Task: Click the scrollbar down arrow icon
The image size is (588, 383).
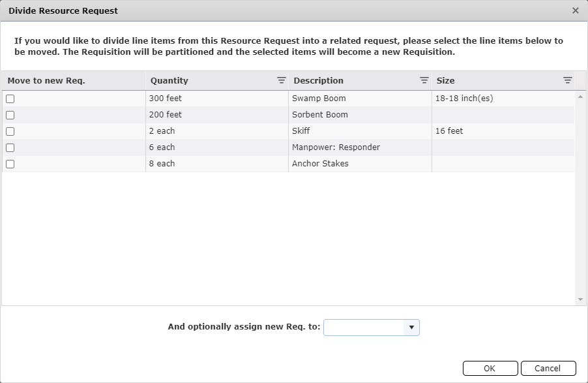Action: coord(580,298)
